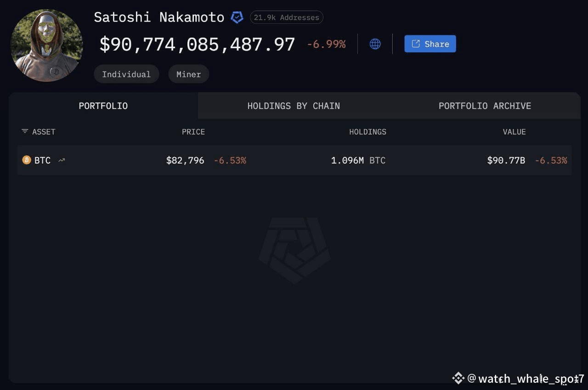Open the globe website icon
588x390 pixels.
[375, 44]
